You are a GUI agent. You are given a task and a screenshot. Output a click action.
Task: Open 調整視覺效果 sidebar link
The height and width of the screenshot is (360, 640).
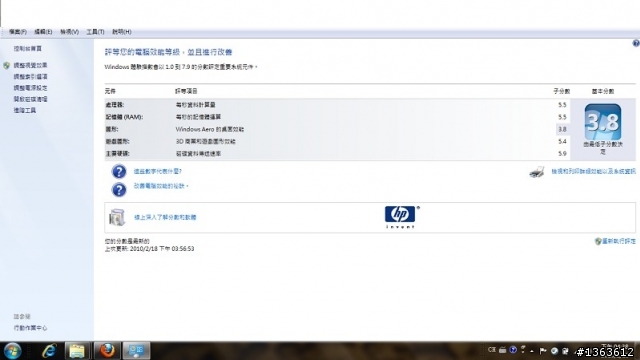pos(30,65)
